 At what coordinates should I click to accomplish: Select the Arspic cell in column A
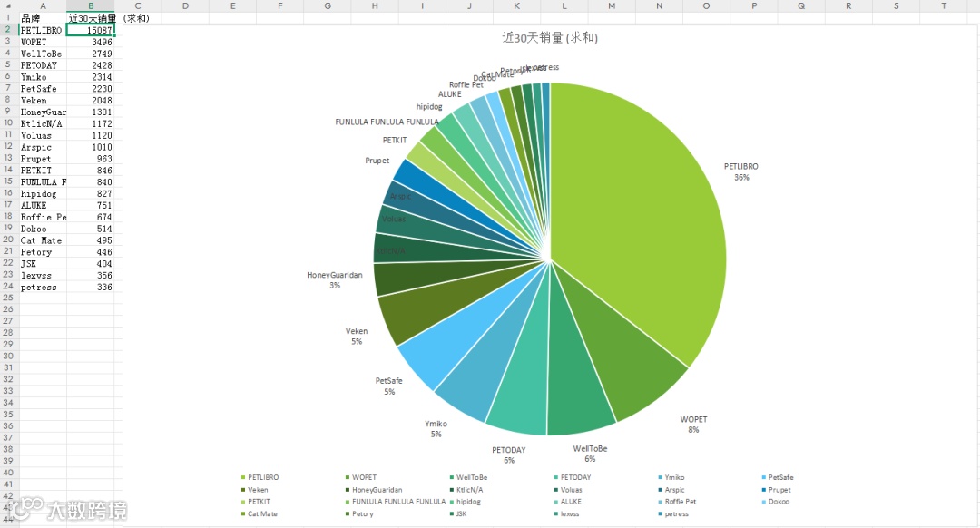43,147
